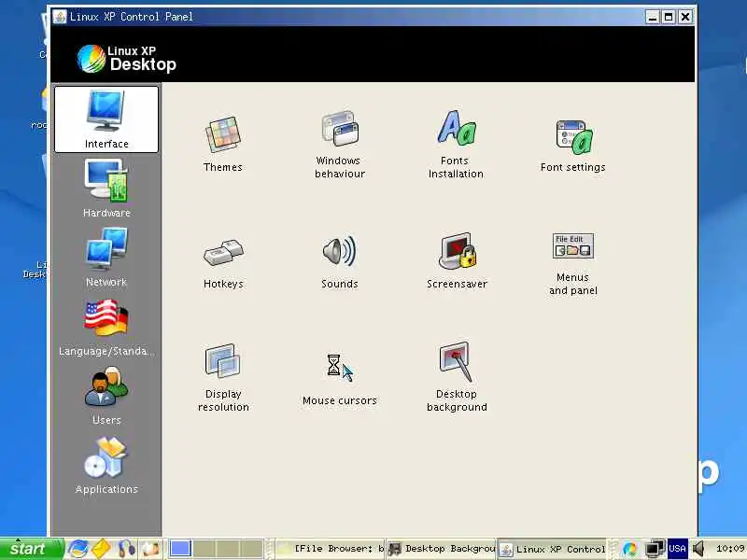The image size is (747, 560).
Task: Select Linux XP Control Panel taskbar button
Action: click(x=552, y=549)
